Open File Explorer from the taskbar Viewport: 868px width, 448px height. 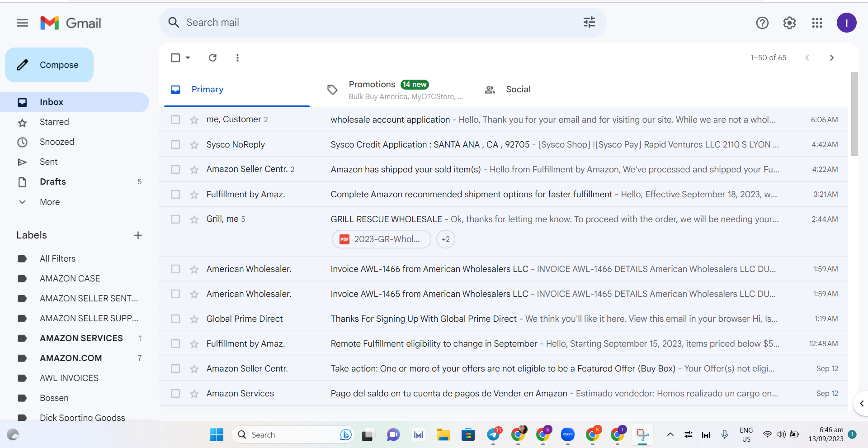[443, 435]
